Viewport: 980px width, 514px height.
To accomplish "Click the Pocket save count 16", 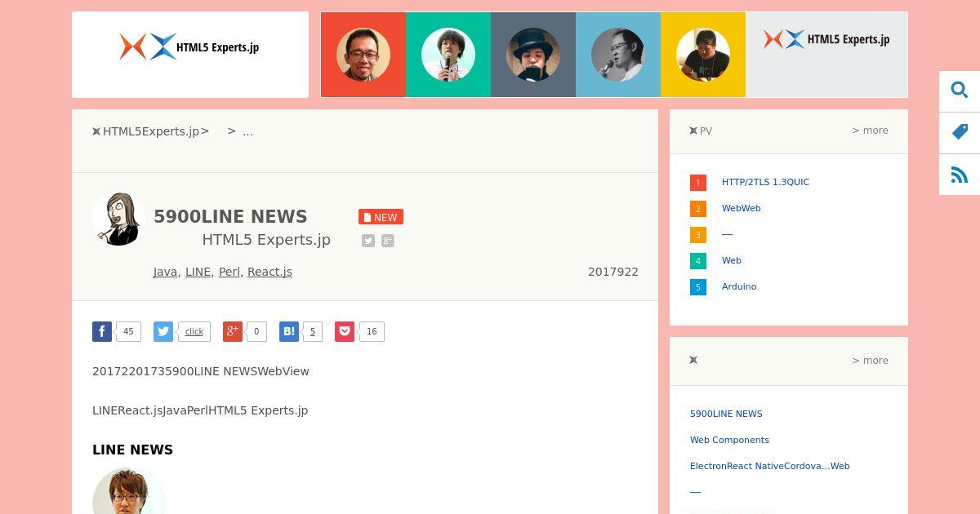I will point(372,331).
